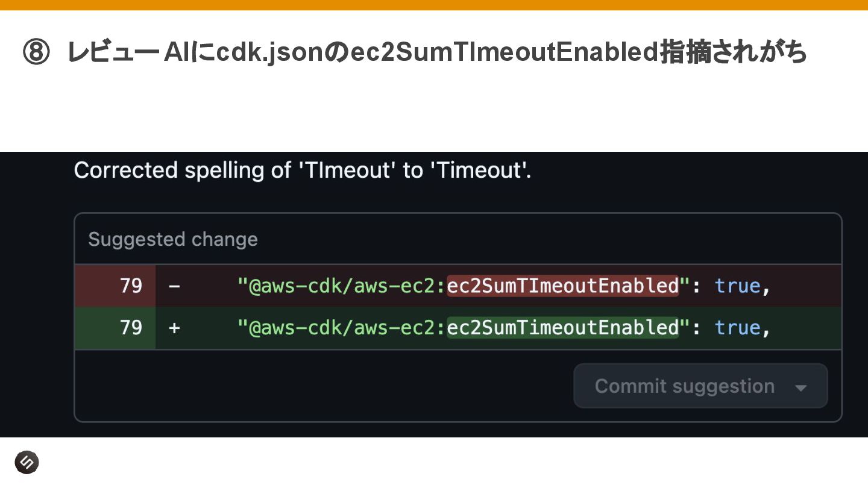Click the slide title about cdk.json
The width and height of the screenshot is (868, 488).
click(x=437, y=53)
